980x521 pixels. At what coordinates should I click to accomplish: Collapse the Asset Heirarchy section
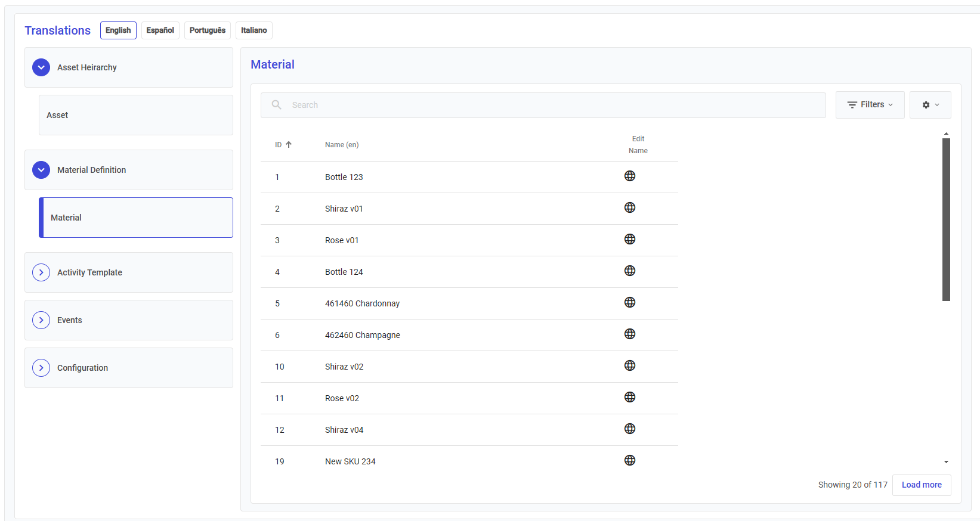41,67
